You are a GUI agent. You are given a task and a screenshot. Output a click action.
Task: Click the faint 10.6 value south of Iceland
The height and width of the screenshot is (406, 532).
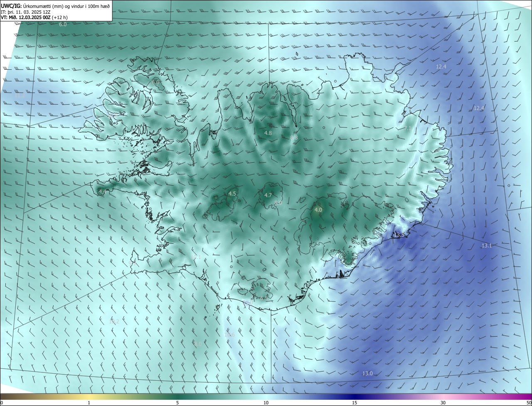pos(229,335)
